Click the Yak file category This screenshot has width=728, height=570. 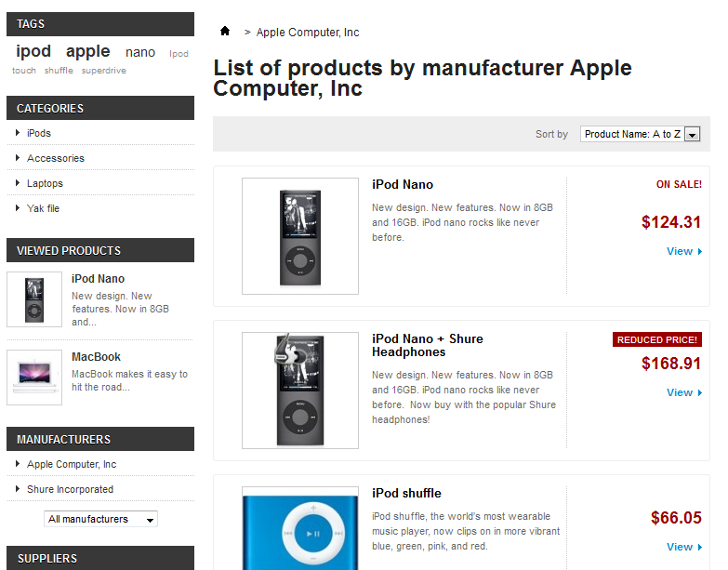click(43, 208)
